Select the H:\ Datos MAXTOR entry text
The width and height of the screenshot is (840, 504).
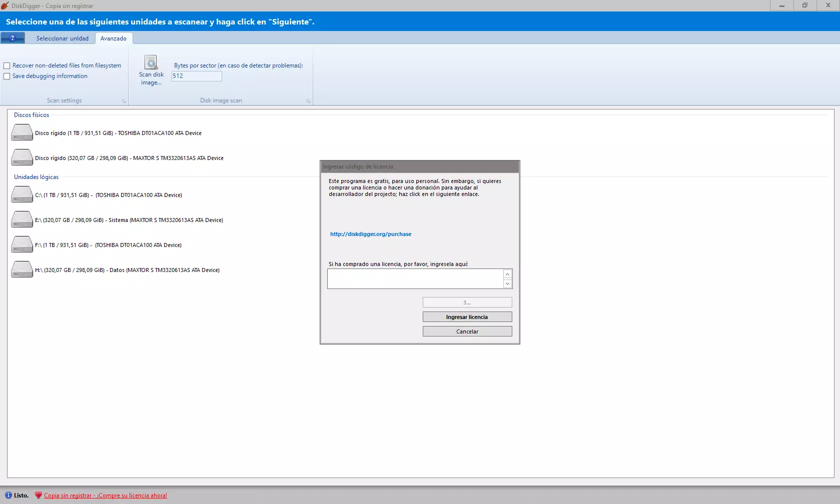click(127, 270)
